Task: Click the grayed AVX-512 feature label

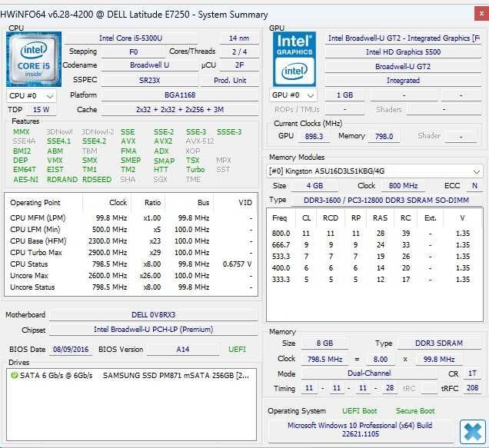Action: [200, 141]
